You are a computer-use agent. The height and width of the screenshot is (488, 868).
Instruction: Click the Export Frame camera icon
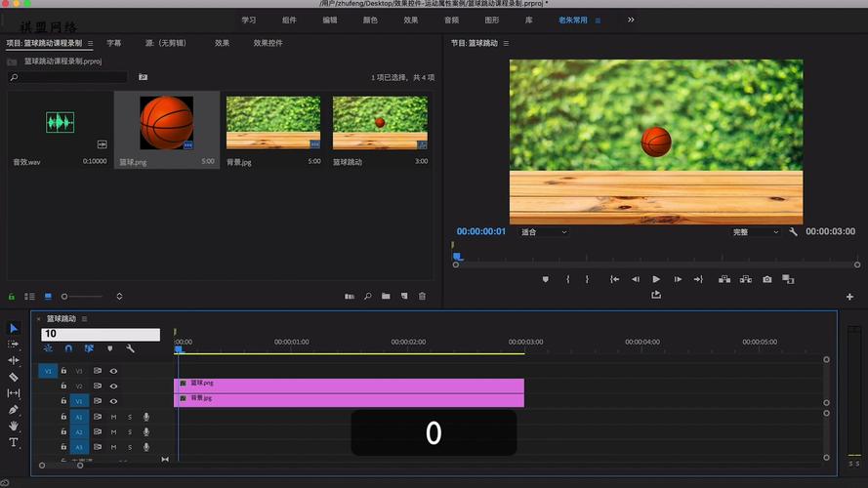[x=766, y=279]
